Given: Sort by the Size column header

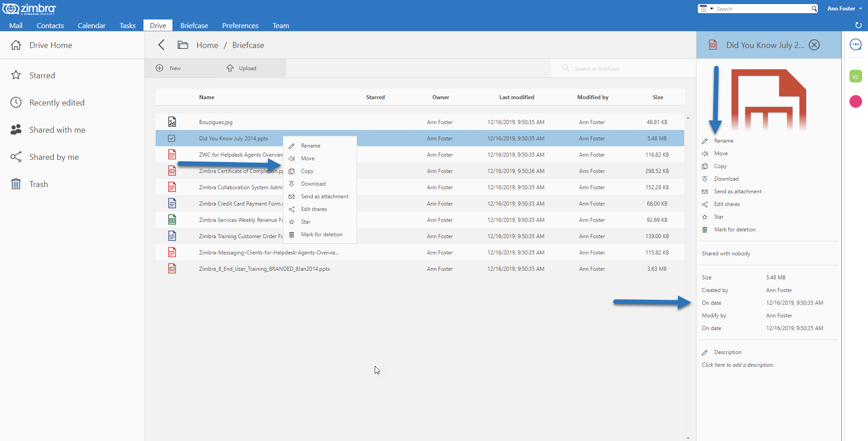Looking at the screenshot, I should [658, 97].
